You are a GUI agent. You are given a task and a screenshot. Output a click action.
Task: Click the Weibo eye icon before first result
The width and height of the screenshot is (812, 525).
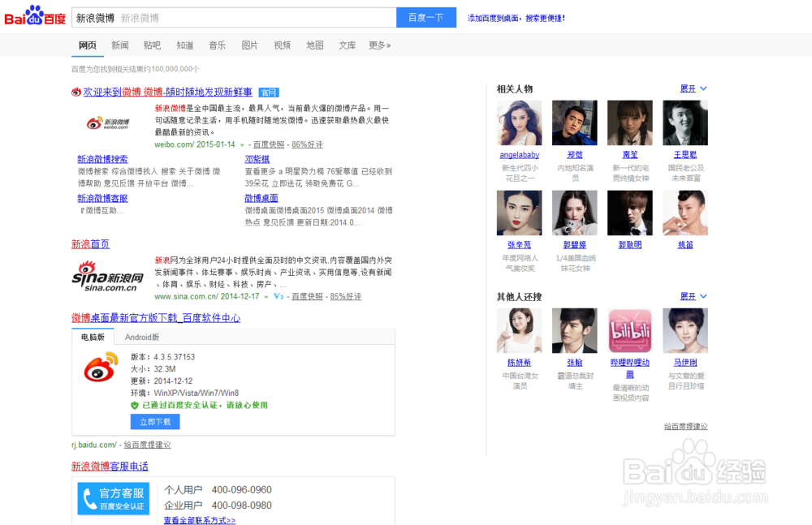[x=76, y=93]
